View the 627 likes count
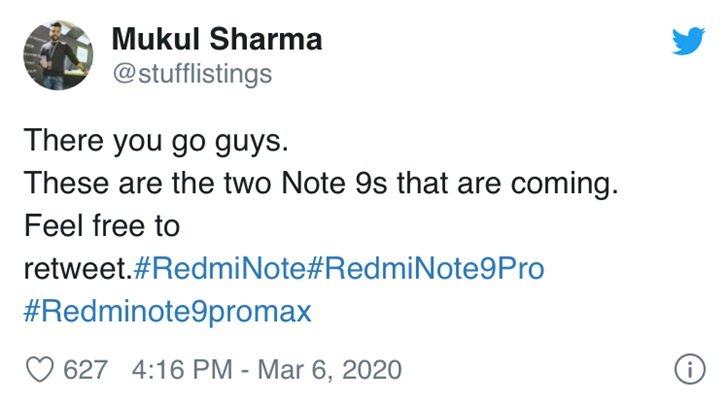728x403 pixels. pyautogui.click(x=85, y=369)
